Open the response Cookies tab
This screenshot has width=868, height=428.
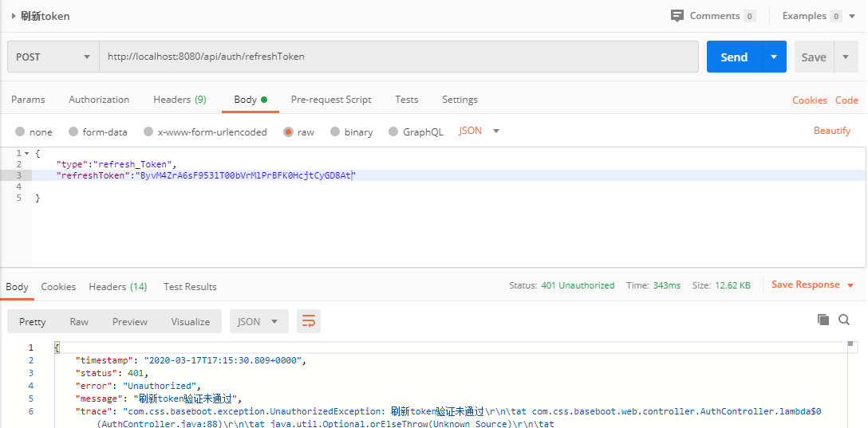[58, 286]
